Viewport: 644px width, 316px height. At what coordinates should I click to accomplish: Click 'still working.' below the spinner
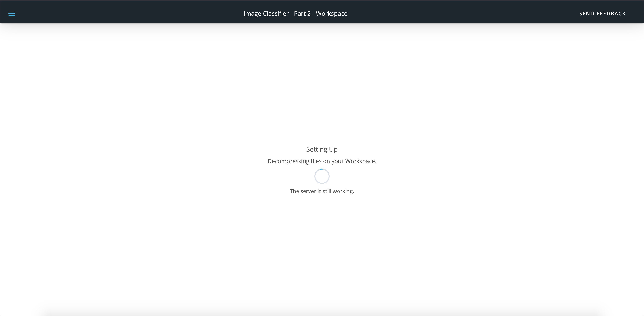[338, 191]
